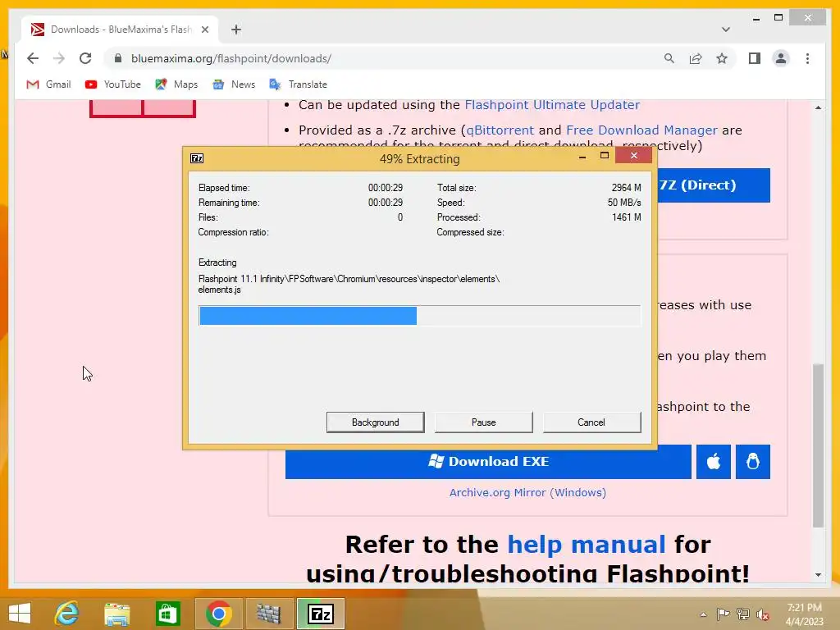Show hidden tray icons arrow

pos(703,614)
